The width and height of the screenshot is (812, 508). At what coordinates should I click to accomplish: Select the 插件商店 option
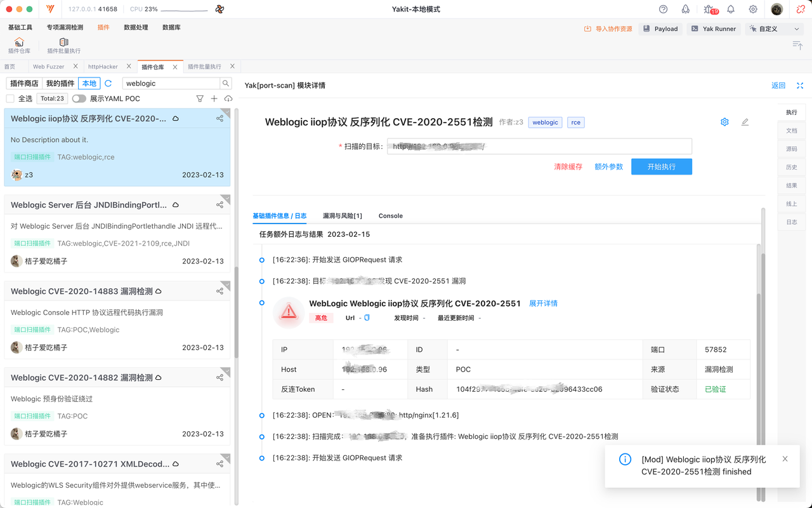24,83
